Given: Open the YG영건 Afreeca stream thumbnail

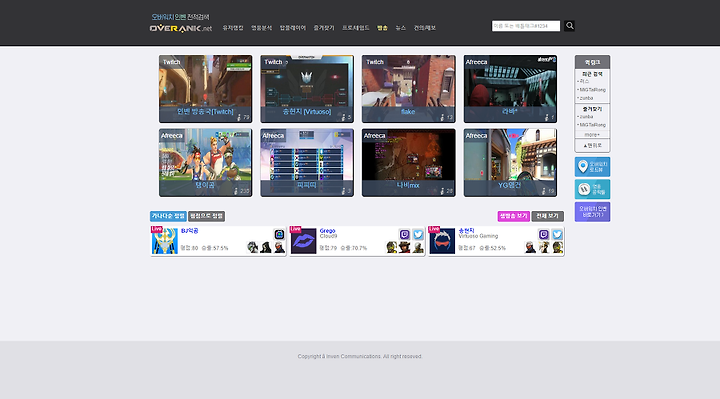Looking at the screenshot, I should click(x=510, y=163).
